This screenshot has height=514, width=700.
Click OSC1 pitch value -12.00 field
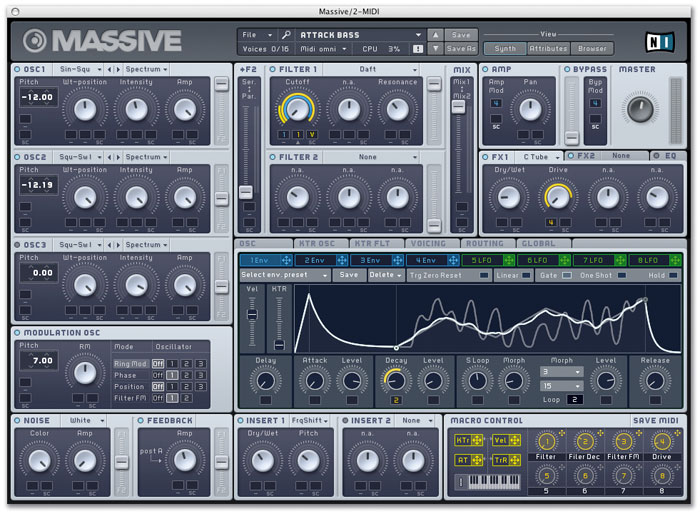[x=38, y=97]
